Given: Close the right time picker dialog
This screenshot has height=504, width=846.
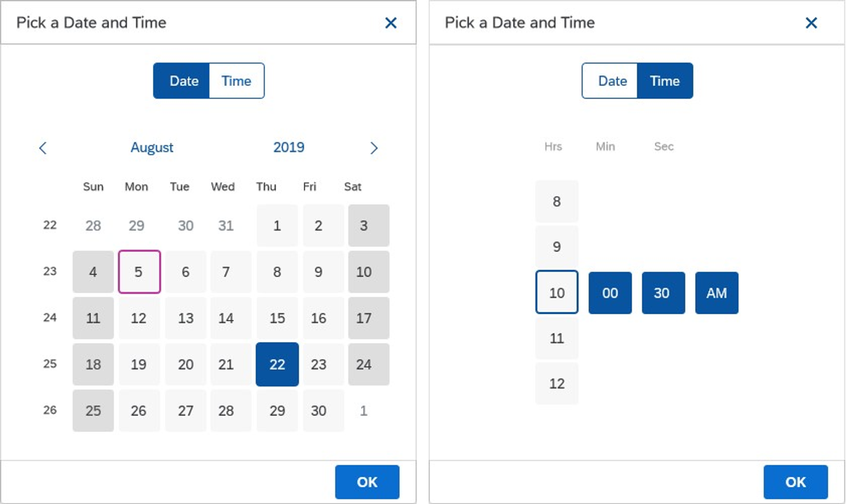Looking at the screenshot, I should pyautogui.click(x=812, y=23).
